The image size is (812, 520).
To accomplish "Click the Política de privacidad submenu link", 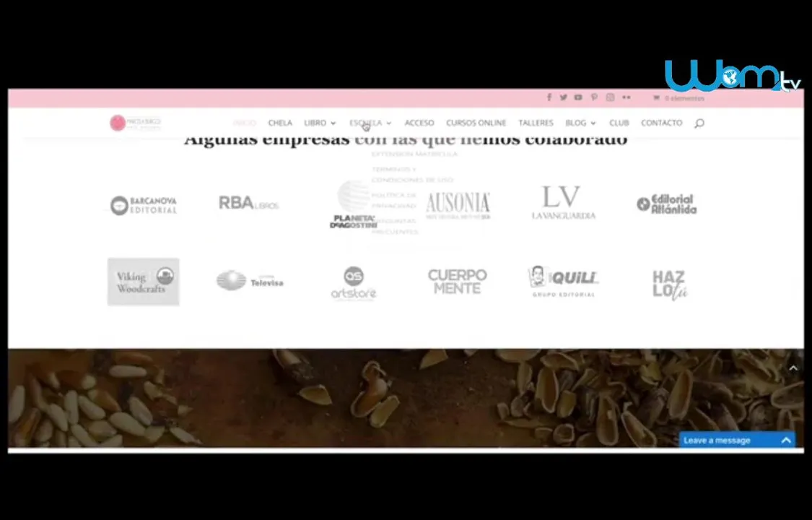I will point(394,201).
